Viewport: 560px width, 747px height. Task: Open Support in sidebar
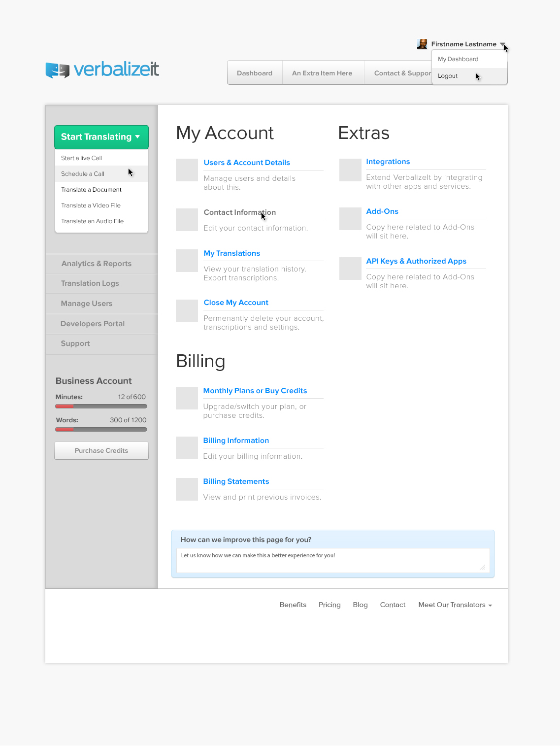tap(101, 343)
